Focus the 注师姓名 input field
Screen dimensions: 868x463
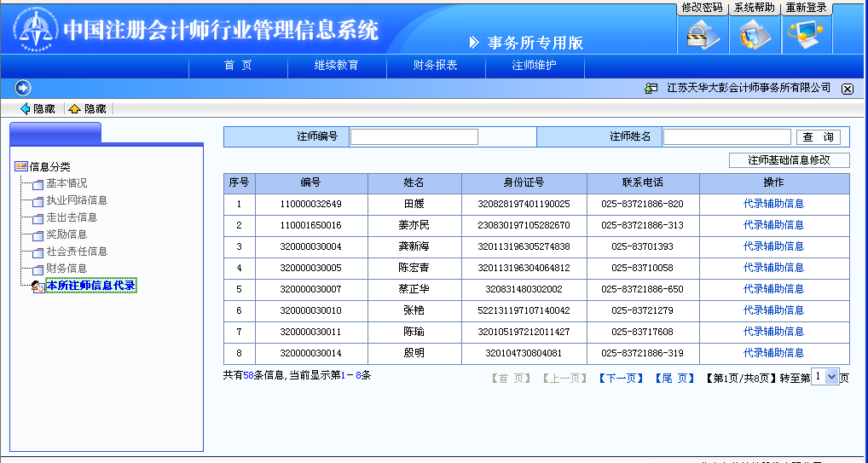tap(726, 136)
